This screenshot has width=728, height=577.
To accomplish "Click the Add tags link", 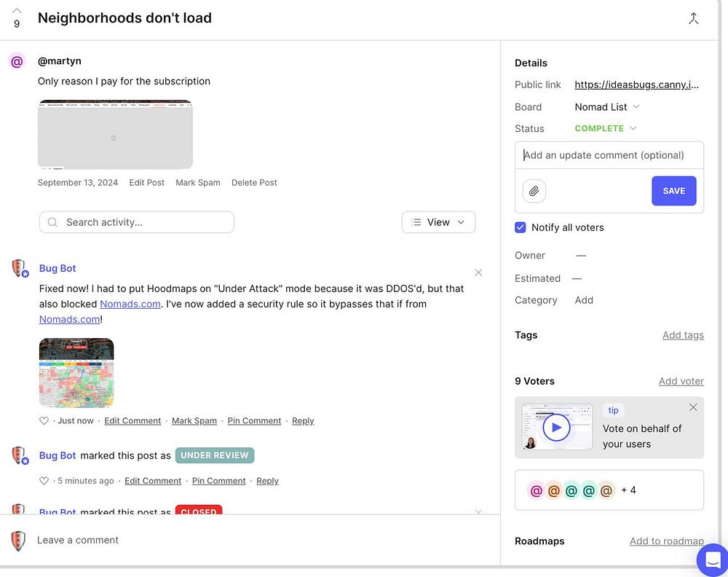I will (x=683, y=335).
